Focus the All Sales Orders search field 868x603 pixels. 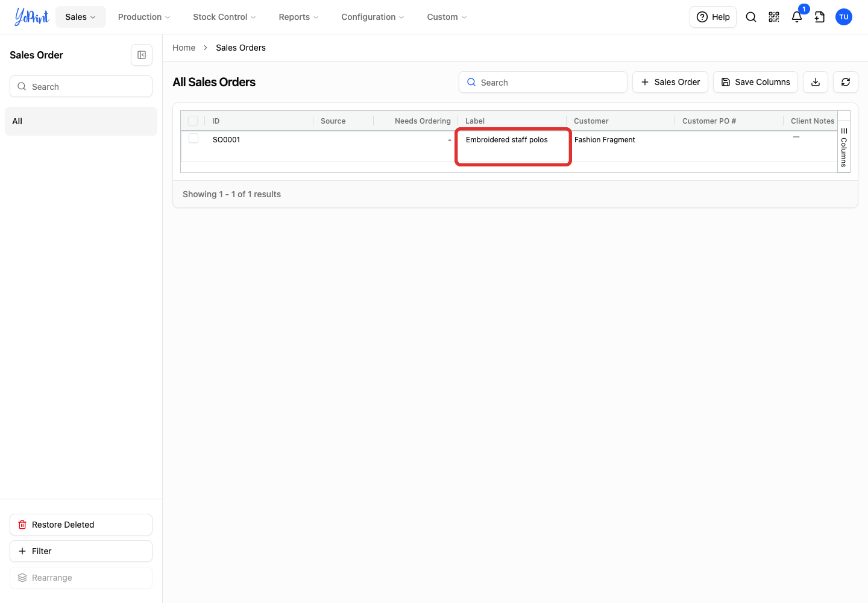543,82
